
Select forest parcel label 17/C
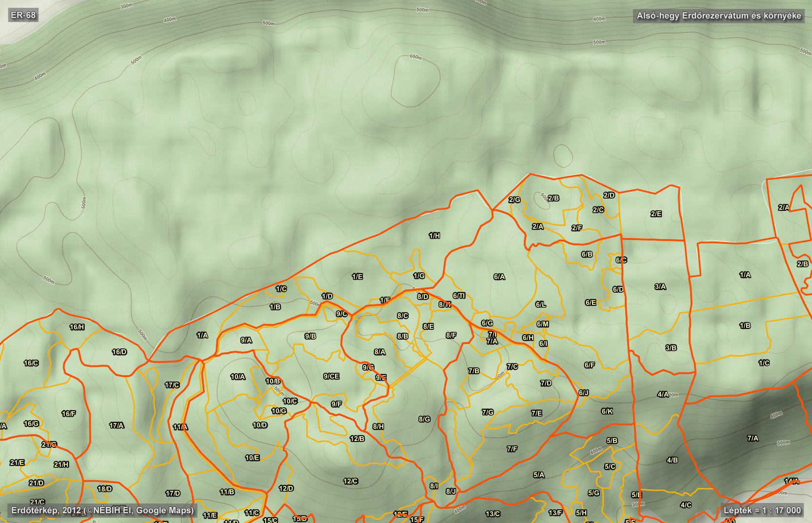click(x=172, y=385)
